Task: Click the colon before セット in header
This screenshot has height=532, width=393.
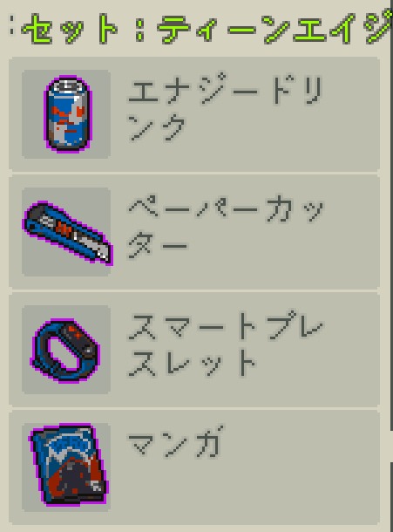Action: click(x=12, y=25)
